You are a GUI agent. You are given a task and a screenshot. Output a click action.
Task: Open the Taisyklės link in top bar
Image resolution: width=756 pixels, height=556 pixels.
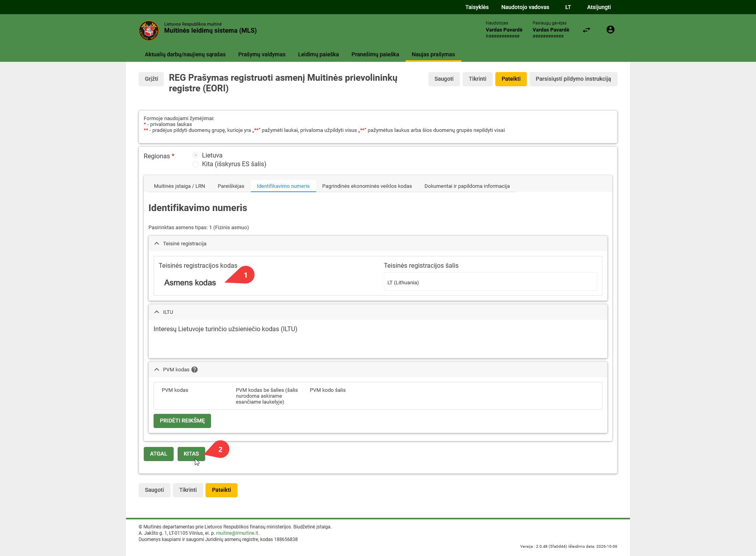click(477, 7)
